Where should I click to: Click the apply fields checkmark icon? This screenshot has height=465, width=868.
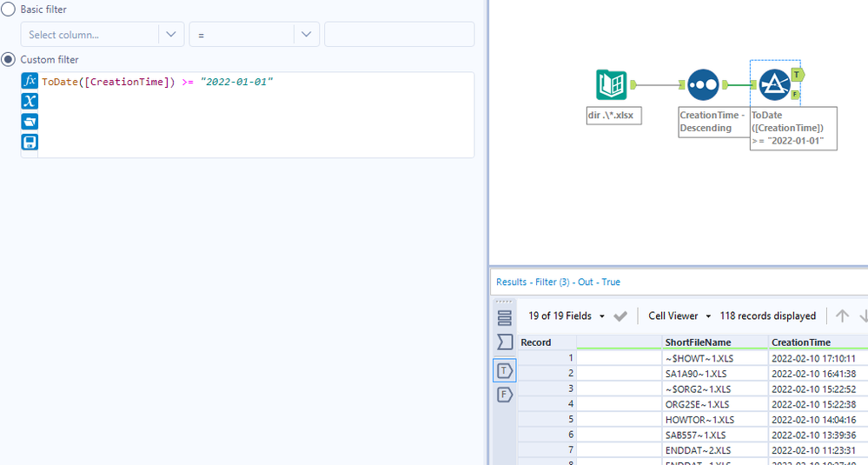click(620, 316)
